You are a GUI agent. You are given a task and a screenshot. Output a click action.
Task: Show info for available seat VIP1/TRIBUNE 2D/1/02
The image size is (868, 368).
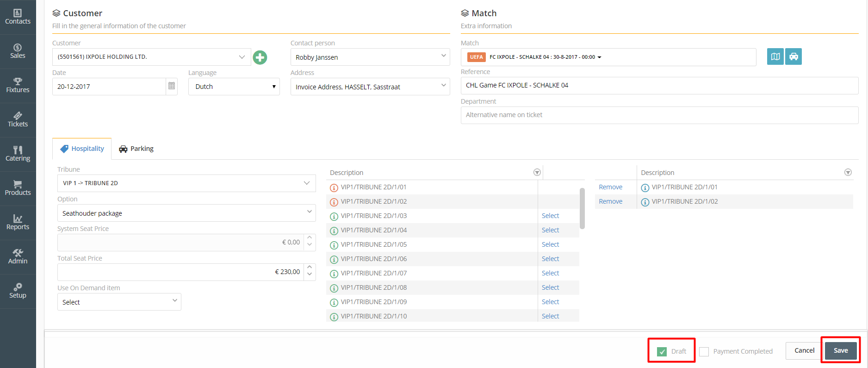click(x=334, y=202)
